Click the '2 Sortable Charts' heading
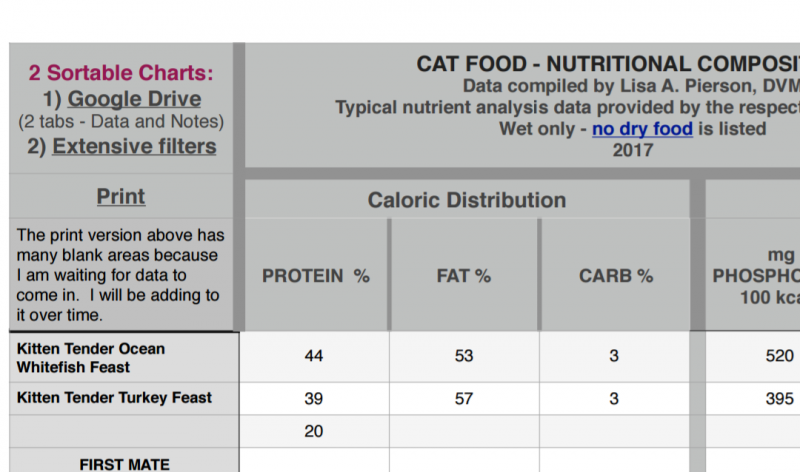This screenshot has width=800, height=472. [121, 72]
